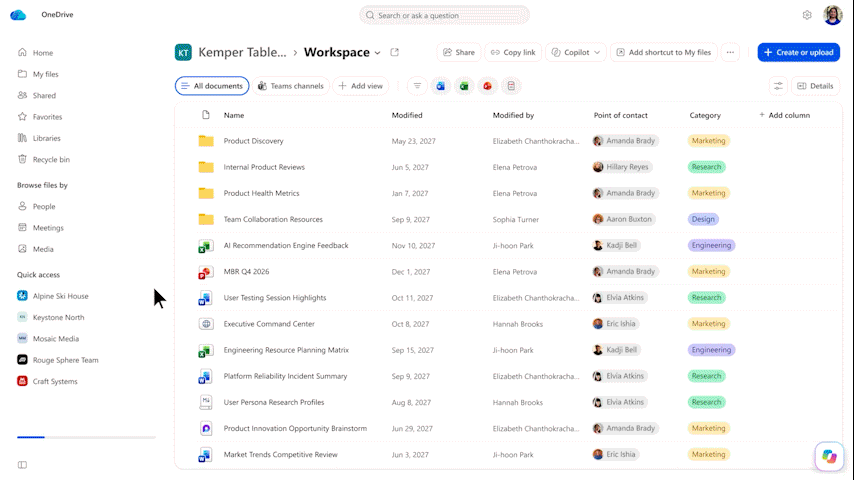
Task: Collapse the navigation pane icon
Action: 22,465
